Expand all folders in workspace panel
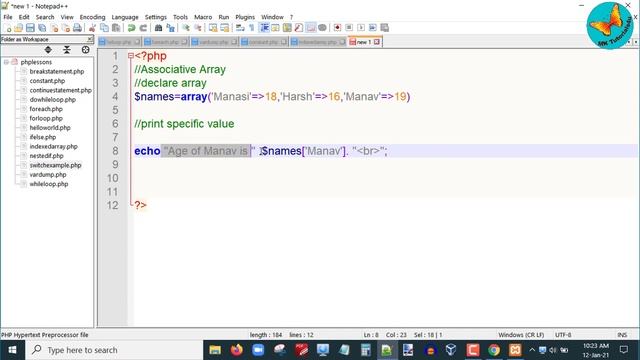 pos(48,50)
